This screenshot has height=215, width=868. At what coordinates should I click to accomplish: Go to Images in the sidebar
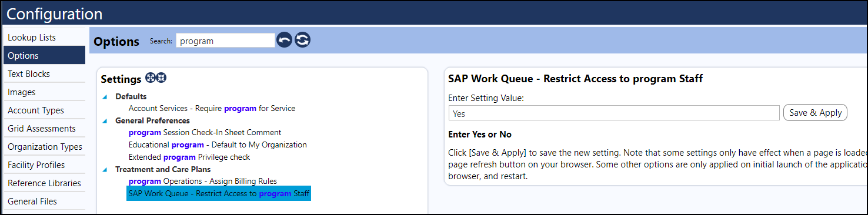(x=44, y=92)
